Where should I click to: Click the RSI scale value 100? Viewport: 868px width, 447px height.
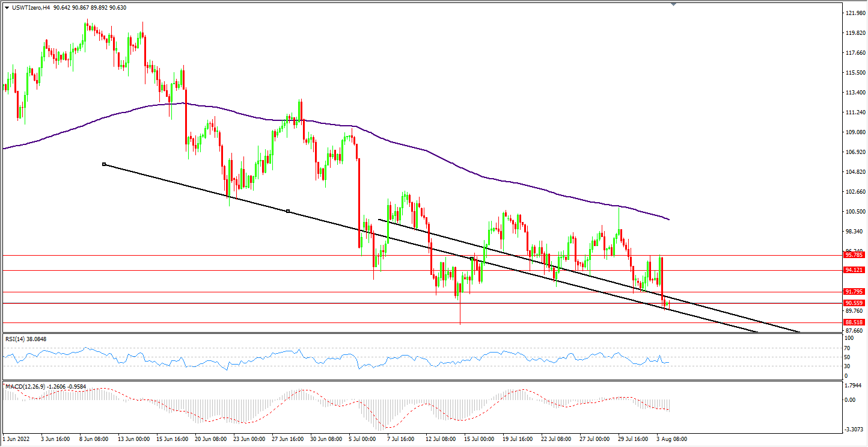tap(850, 339)
